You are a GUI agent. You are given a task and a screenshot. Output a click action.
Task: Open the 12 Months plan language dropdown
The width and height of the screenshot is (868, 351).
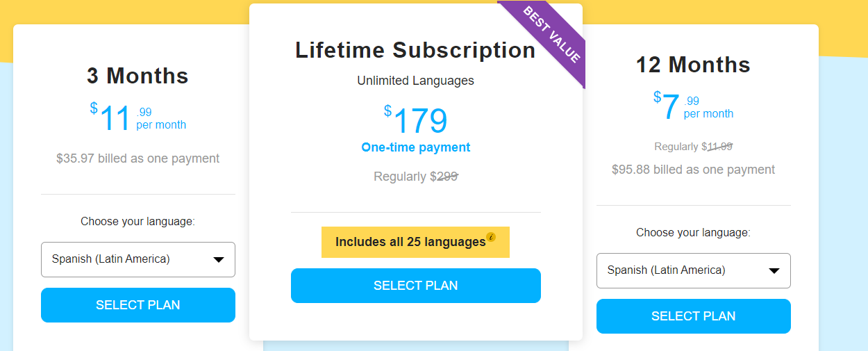(x=693, y=270)
